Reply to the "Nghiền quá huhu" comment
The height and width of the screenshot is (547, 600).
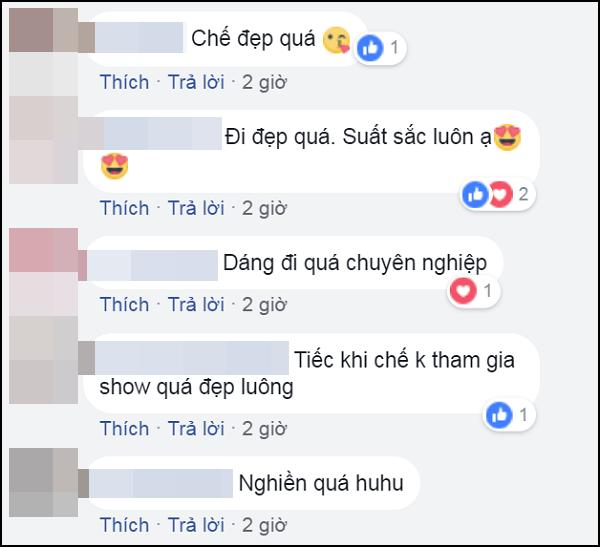coord(196,525)
